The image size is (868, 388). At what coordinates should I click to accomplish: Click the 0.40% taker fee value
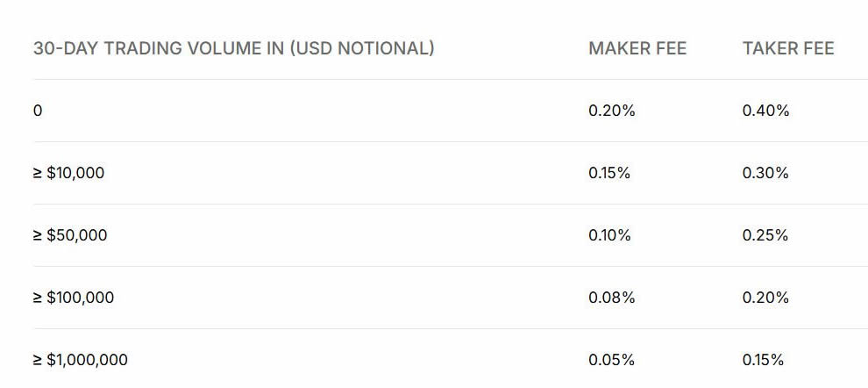click(x=765, y=111)
